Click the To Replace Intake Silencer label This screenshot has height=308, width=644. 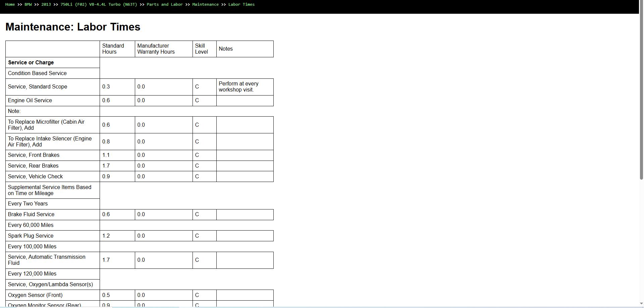[50, 142]
